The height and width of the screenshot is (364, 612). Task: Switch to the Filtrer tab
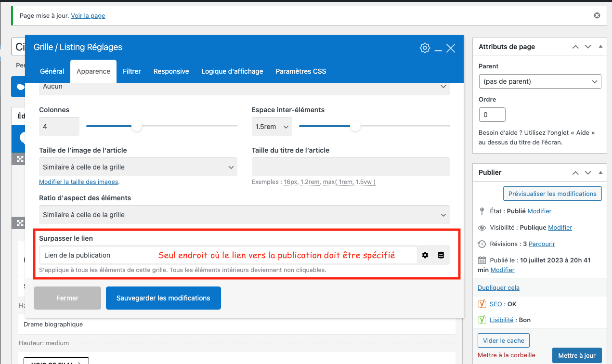pos(132,71)
